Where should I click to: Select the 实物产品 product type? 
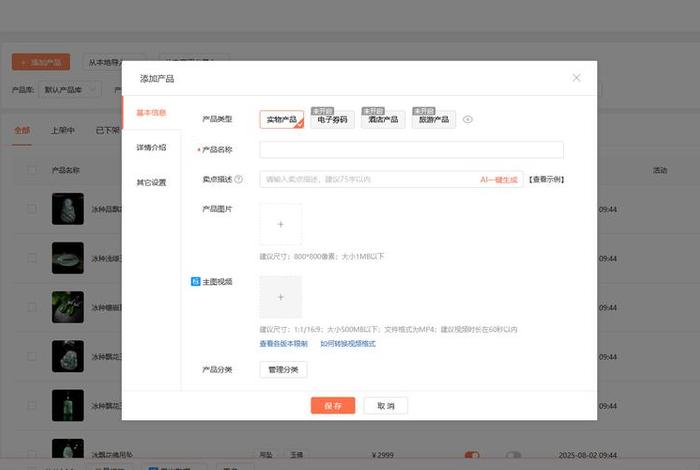coord(282,120)
